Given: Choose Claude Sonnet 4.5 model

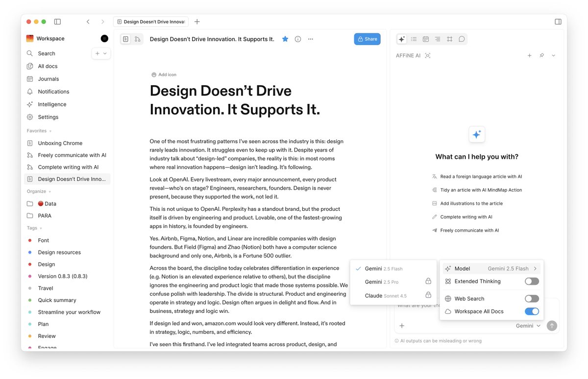Looking at the screenshot, I should (393, 296).
